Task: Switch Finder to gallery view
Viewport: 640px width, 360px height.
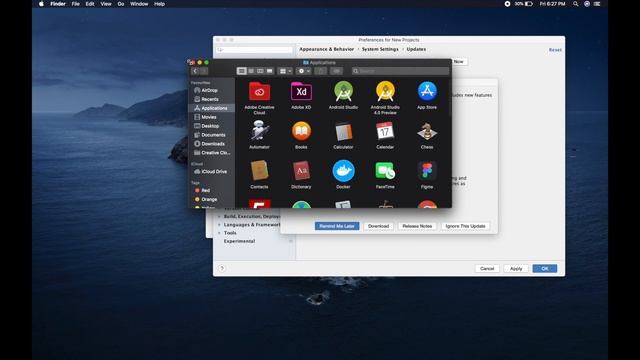Action: [269, 71]
